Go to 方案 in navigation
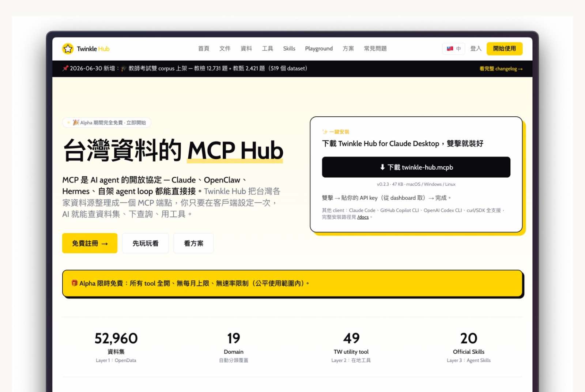 coord(348,49)
